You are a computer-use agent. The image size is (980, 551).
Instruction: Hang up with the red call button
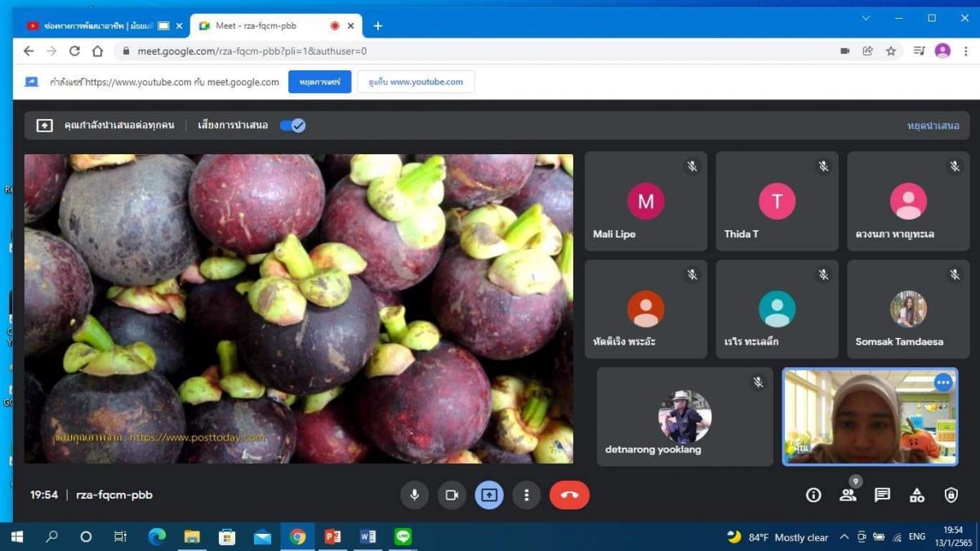click(569, 495)
